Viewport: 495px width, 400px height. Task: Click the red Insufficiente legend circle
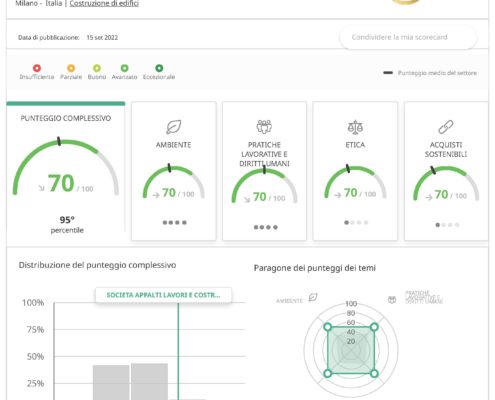(37, 68)
